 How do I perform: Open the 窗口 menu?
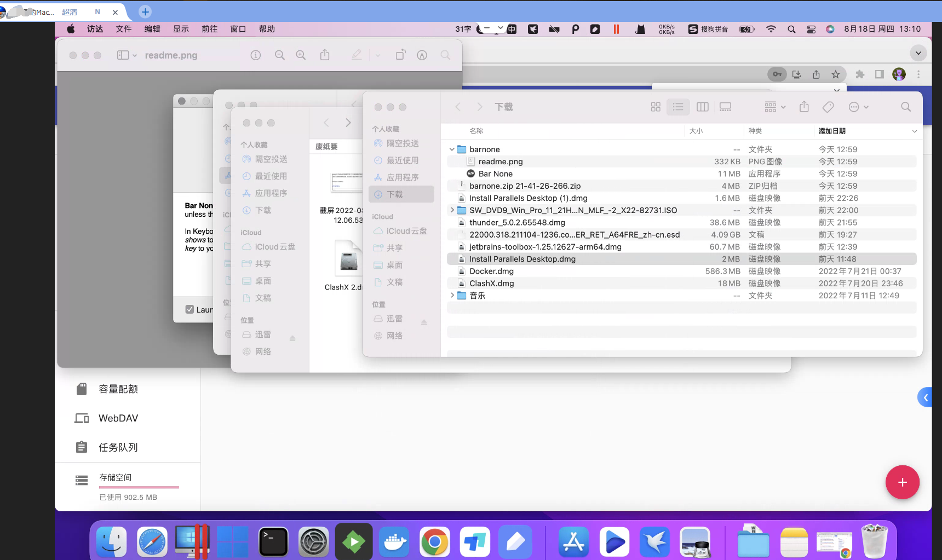click(x=238, y=29)
